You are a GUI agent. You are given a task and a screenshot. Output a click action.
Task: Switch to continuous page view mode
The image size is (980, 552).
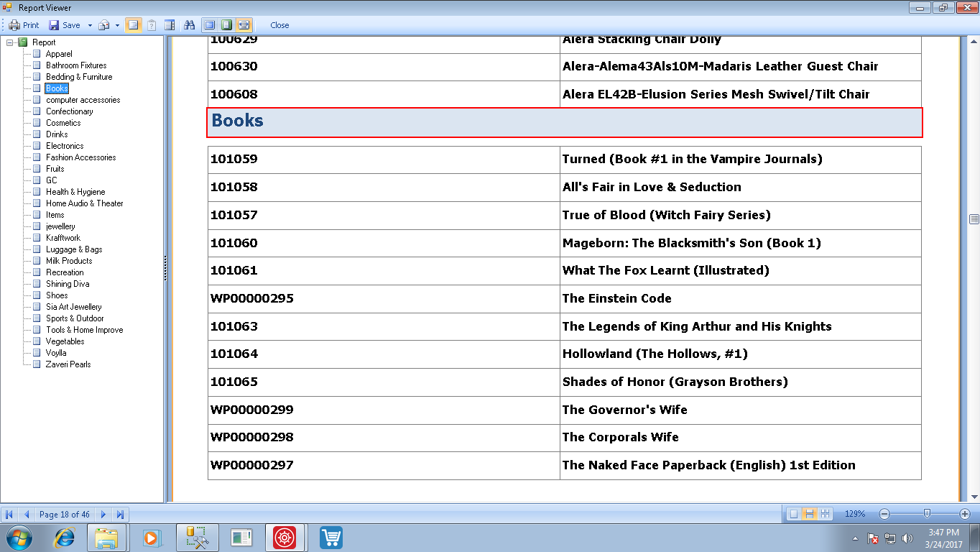[x=809, y=514]
